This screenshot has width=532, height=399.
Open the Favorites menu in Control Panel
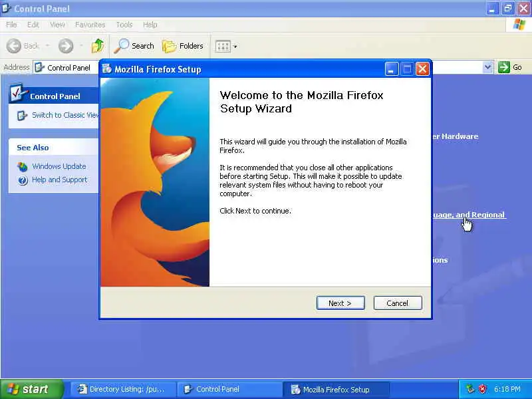pyautogui.click(x=90, y=25)
